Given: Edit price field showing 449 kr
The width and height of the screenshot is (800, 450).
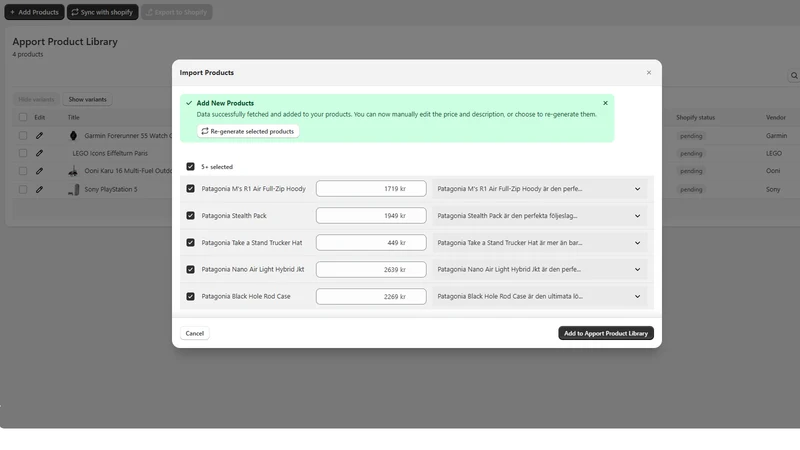Looking at the screenshot, I should pyautogui.click(x=371, y=242).
